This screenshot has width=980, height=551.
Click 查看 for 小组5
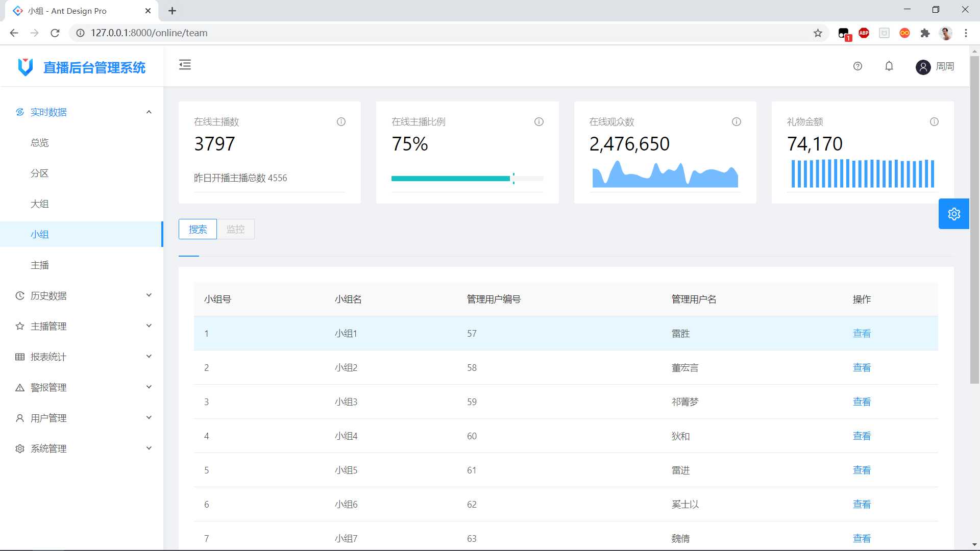(x=862, y=470)
